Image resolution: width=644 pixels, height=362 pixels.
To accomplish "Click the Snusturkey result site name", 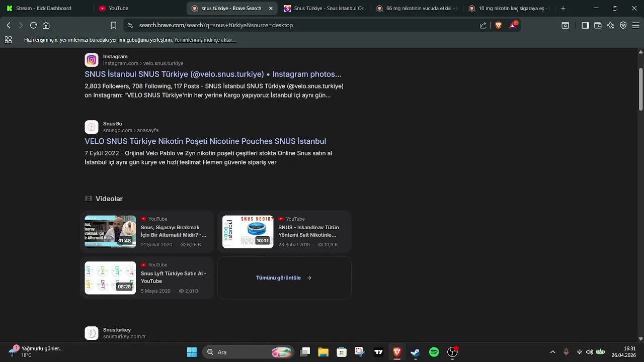I will pos(117,330).
